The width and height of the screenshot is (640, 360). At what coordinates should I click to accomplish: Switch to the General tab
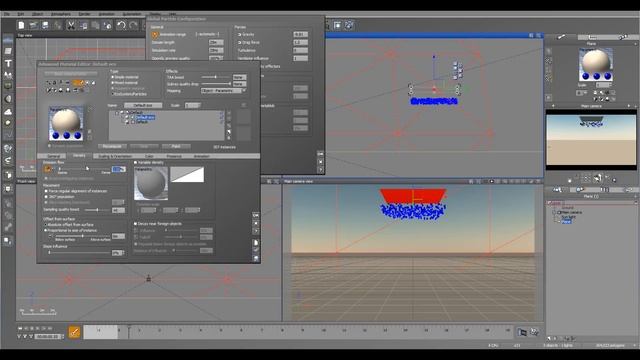pyautogui.click(x=53, y=156)
